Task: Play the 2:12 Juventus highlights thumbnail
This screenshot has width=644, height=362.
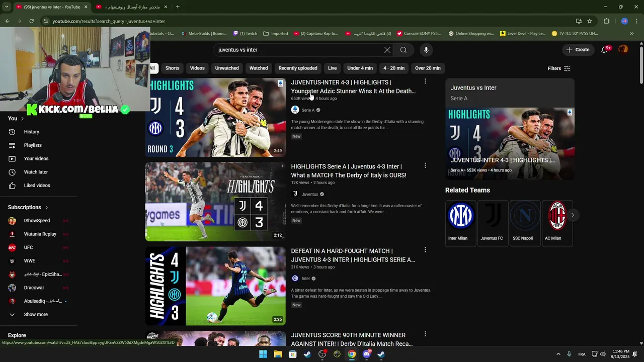Action: coord(215,202)
